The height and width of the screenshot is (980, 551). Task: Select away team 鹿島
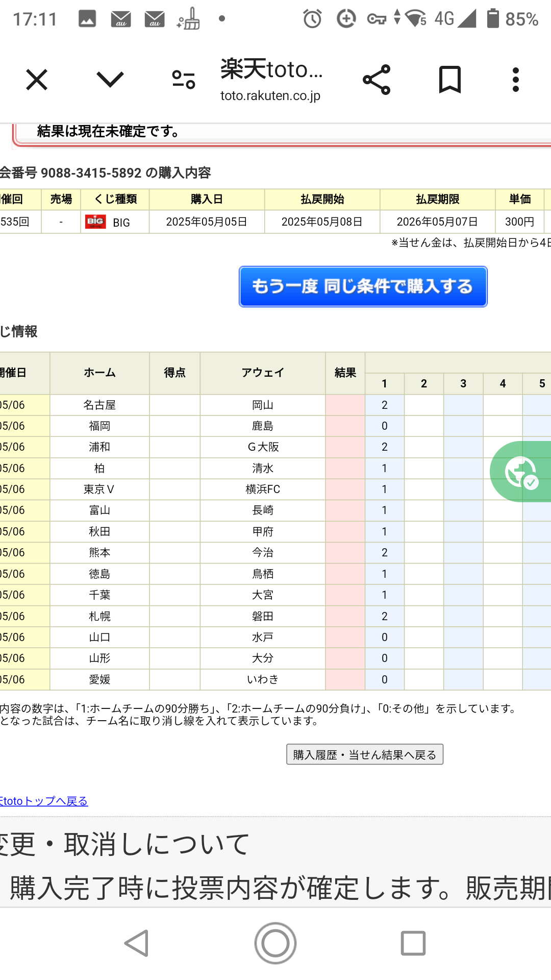(263, 426)
